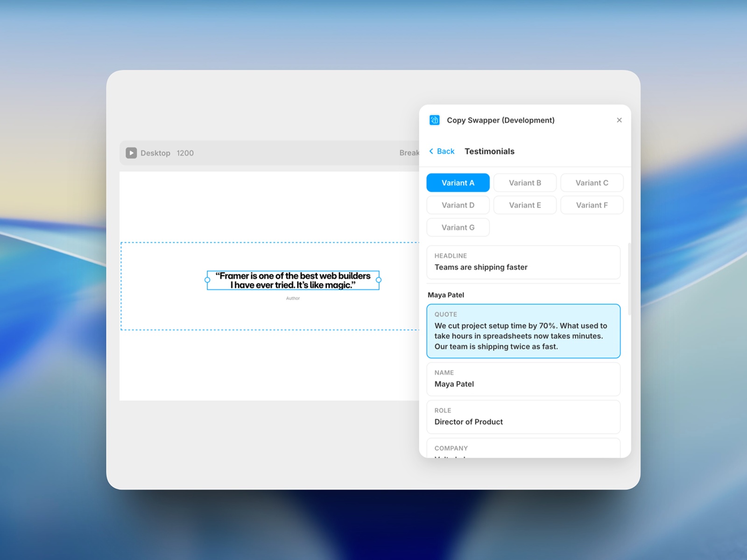Select Variant F
The image size is (747, 560).
pyautogui.click(x=592, y=205)
